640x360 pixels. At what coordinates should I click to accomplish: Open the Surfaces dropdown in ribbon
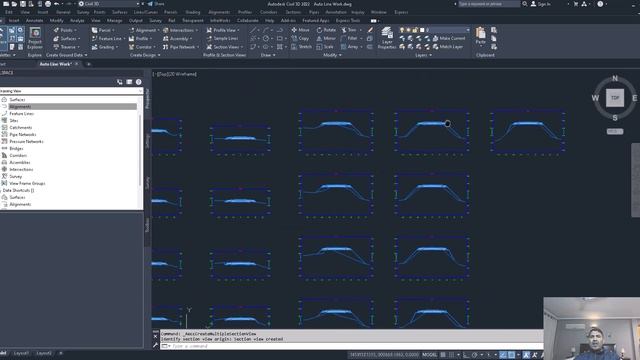[x=67, y=38]
